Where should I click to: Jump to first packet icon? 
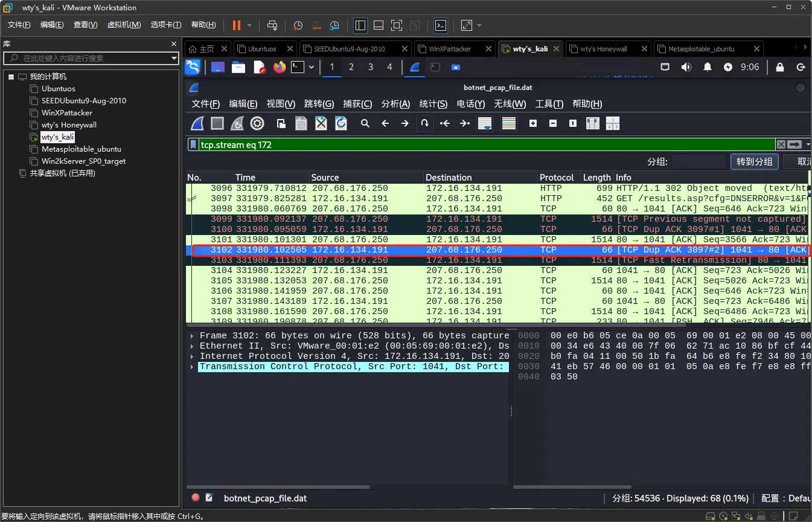[445, 123]
